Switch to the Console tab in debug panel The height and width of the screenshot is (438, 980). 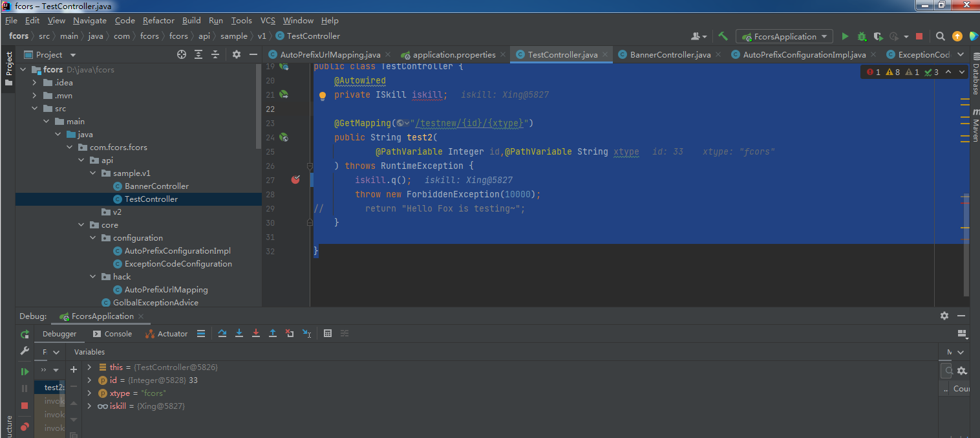(112, 334)
